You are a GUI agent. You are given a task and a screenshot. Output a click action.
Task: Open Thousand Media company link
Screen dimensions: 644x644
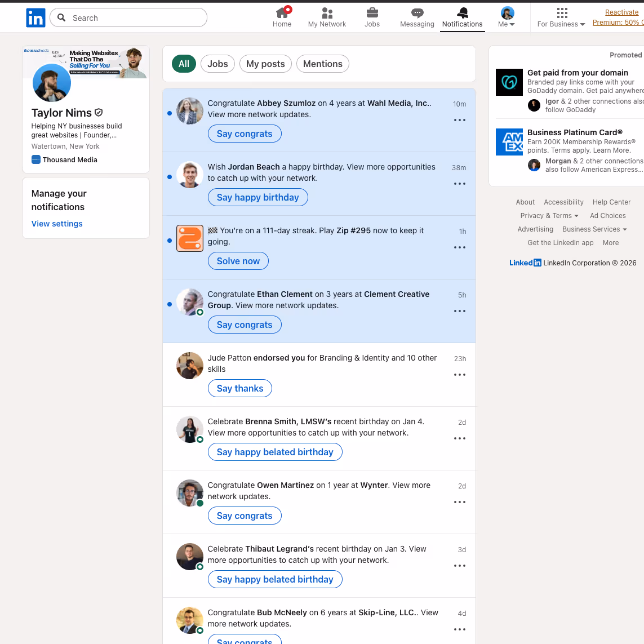pyautogui.click(x=64, y=160)
